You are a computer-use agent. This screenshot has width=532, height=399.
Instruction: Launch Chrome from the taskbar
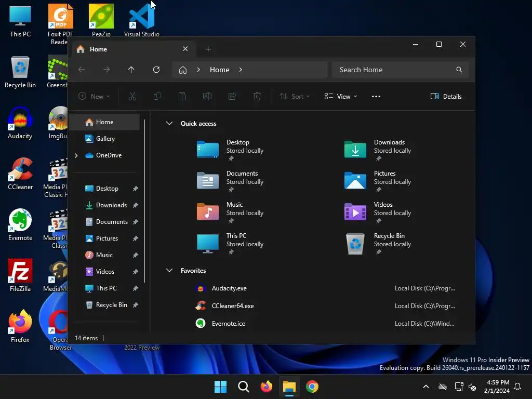312,387
